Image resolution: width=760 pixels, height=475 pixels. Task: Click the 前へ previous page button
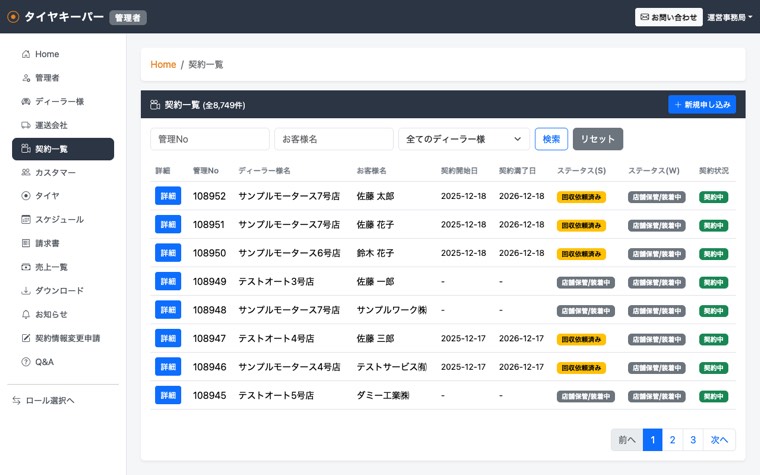pyautogui.click(x=627, y=440)
